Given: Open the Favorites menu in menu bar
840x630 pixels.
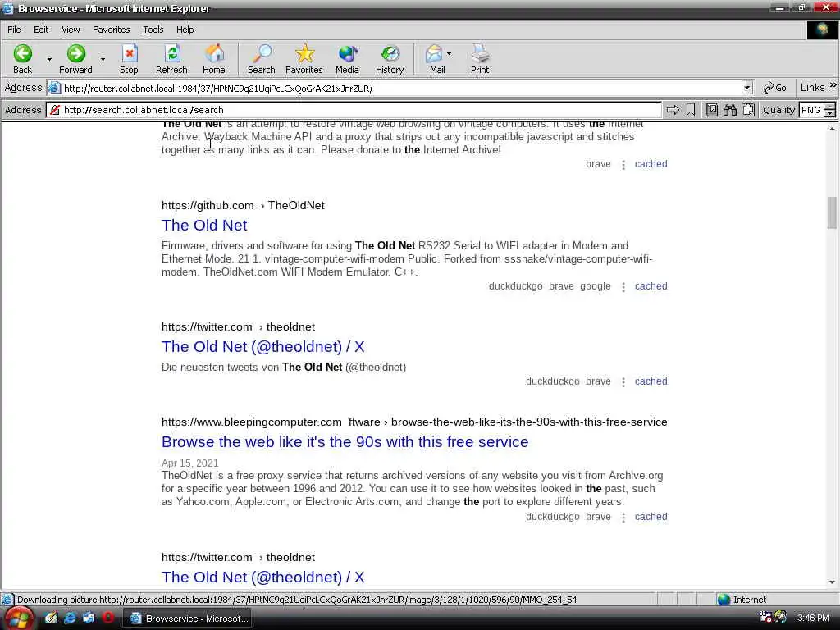Looking at the screenshot, I should click(x=111, y=30).
